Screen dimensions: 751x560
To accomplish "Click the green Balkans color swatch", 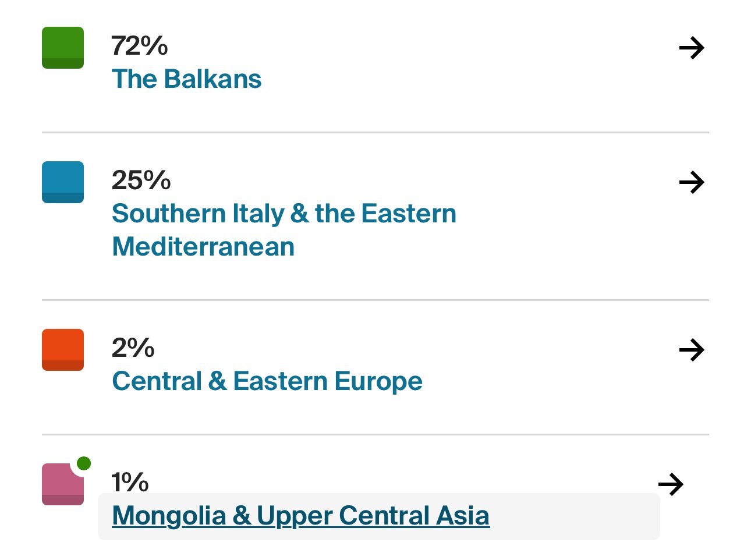I will 63,48.
